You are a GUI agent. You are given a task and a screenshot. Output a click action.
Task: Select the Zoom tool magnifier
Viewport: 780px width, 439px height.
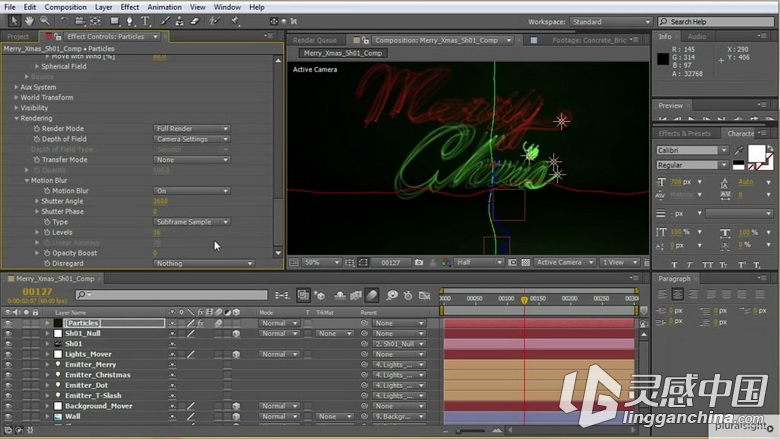coord(45,21)
